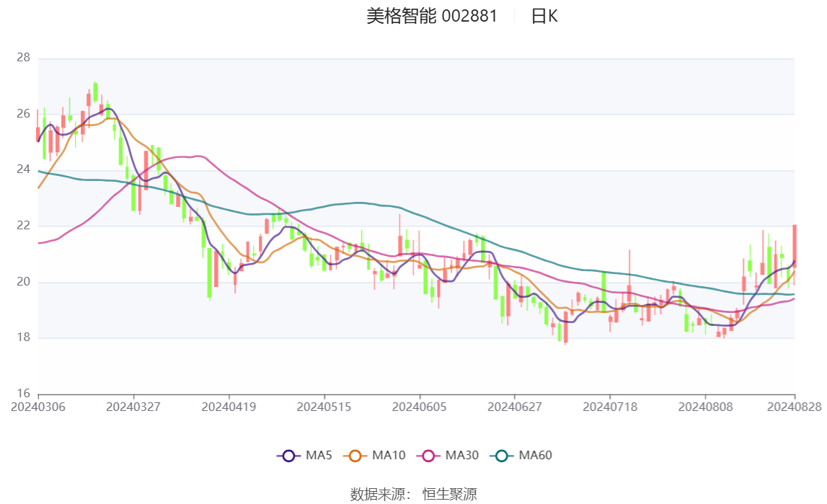Click x-axis date label 20240718
This screenshot has width=827, height=504.
(x=610, y=407)
